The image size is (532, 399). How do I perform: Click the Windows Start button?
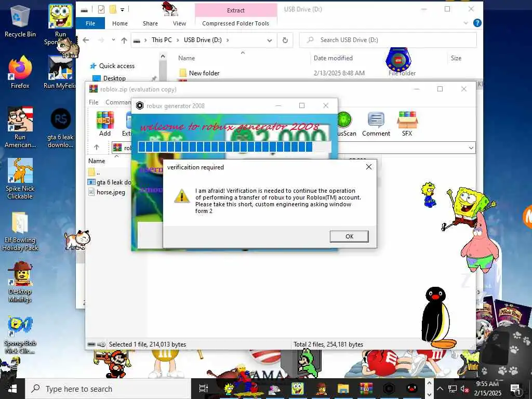[x=12, y=389]
